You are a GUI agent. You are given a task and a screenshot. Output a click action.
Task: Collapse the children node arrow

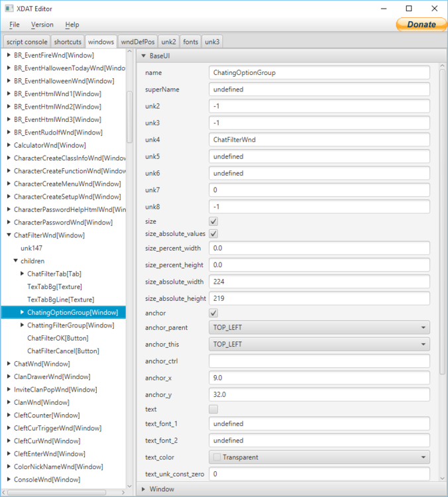pos(15,261)
